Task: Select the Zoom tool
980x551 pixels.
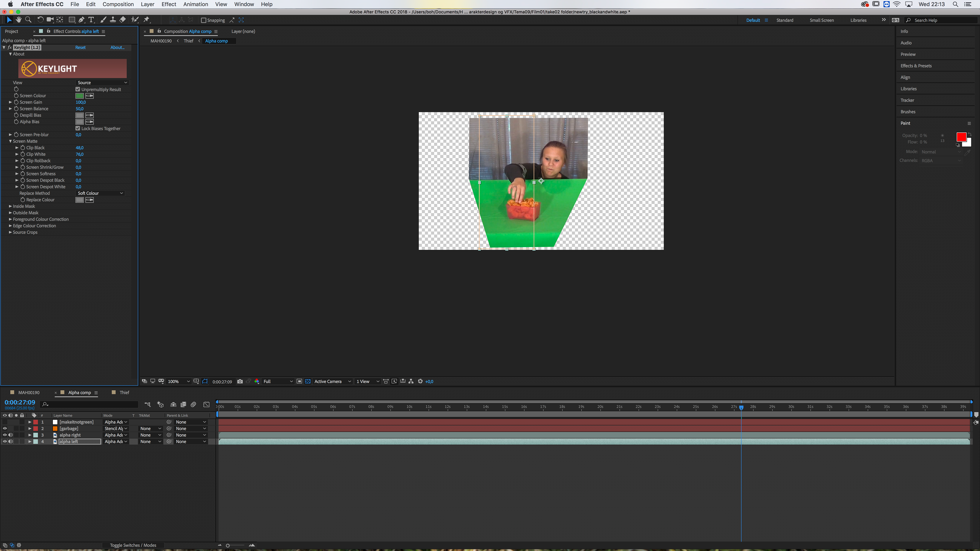Action: pyautogui.click(x=28, y=20)
